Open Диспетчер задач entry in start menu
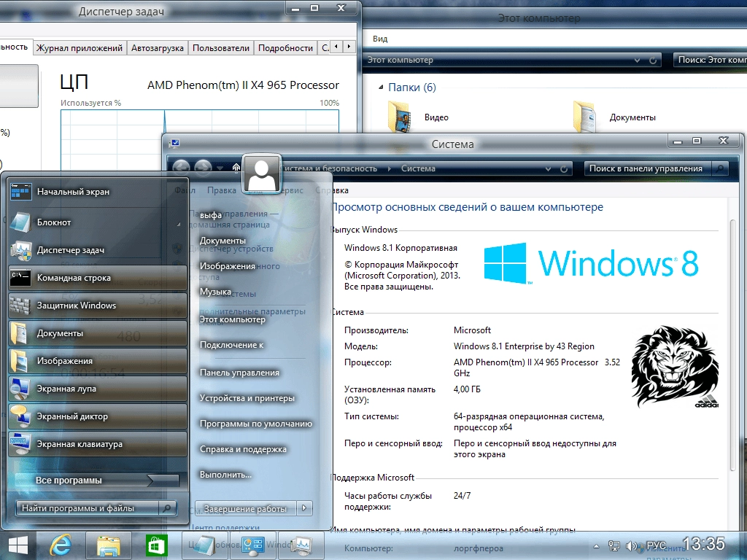Screen dimensions: 747x560 (x=97, y=250)
